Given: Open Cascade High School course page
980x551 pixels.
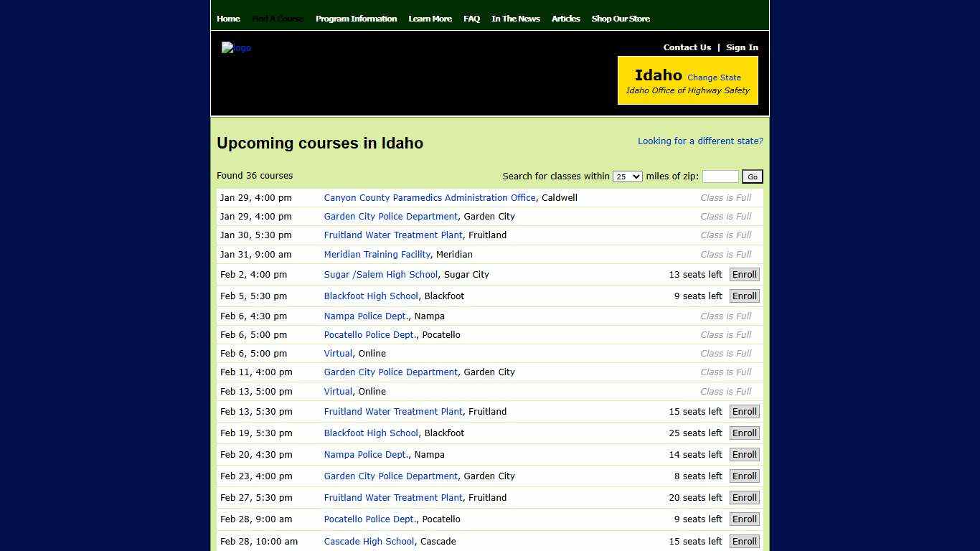Looking at the screenshot, I should (369, 541).
